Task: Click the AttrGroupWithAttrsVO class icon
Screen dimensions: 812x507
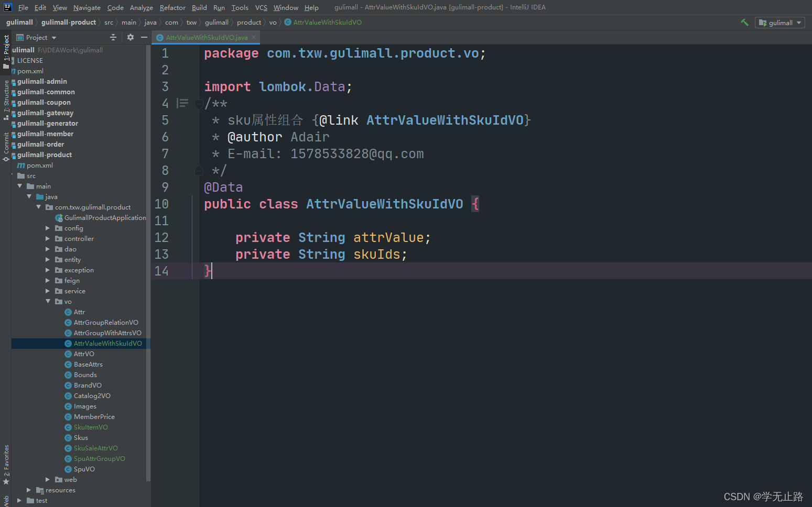Action: point(68,333)
